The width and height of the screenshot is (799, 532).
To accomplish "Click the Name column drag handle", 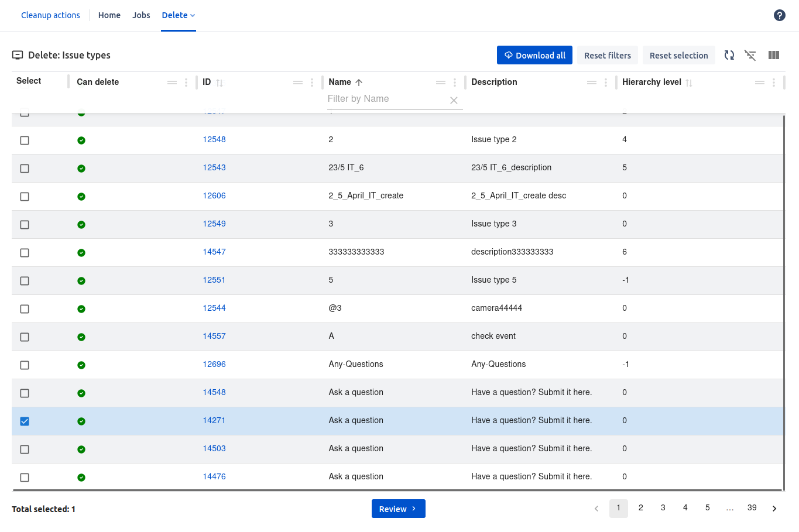I will 441,83.
